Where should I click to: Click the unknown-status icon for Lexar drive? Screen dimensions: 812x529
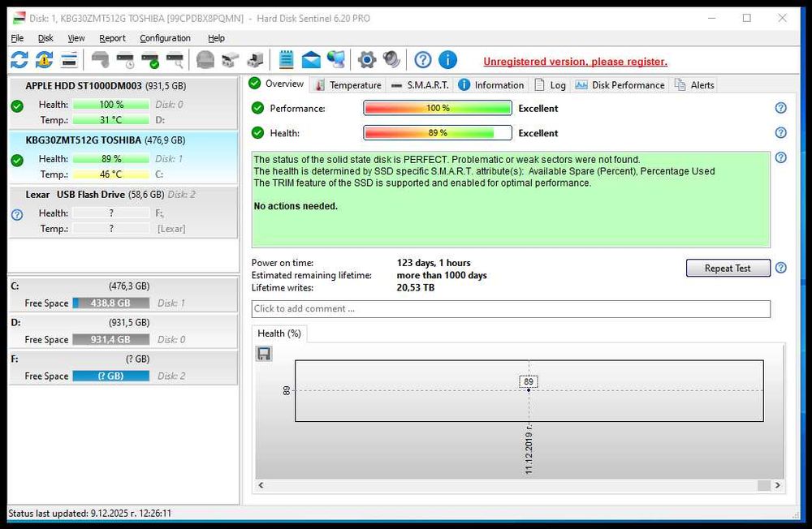17,214
